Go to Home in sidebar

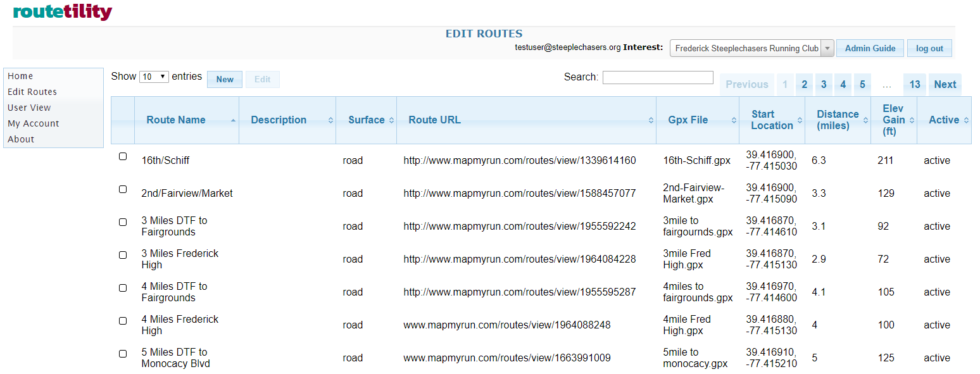coord(20,76)
